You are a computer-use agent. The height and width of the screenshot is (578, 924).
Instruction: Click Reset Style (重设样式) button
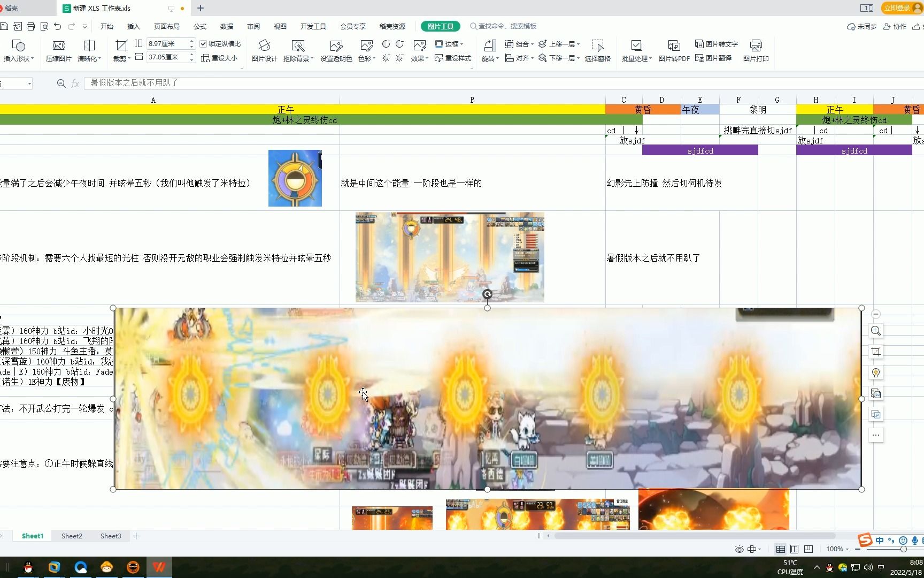pos(453,58)
